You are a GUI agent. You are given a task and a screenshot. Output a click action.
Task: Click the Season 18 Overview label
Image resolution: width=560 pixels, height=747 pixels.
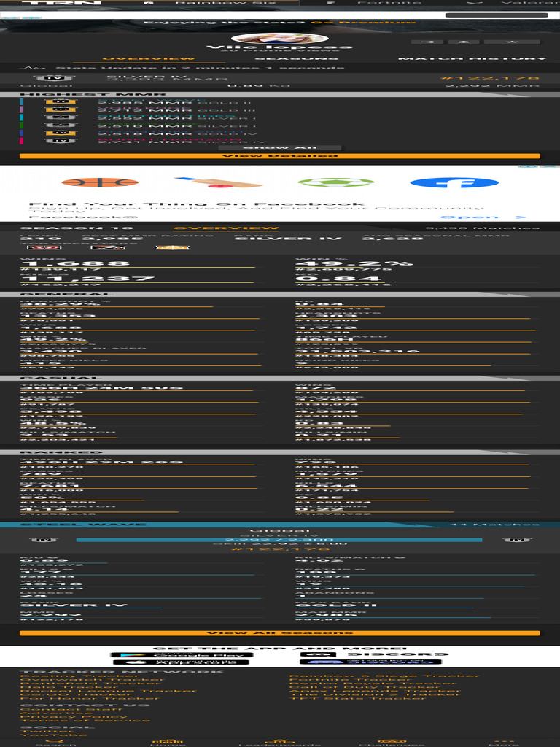(225, 228)
